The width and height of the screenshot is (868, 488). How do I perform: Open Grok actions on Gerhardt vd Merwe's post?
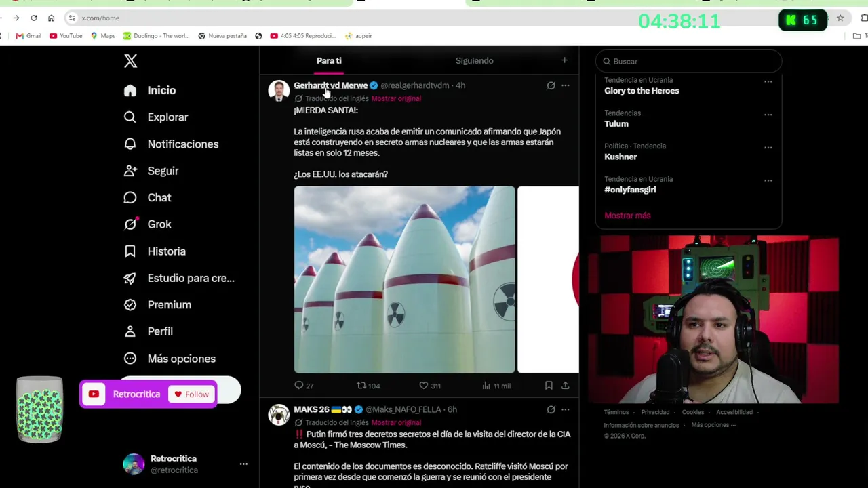(551, 85)
